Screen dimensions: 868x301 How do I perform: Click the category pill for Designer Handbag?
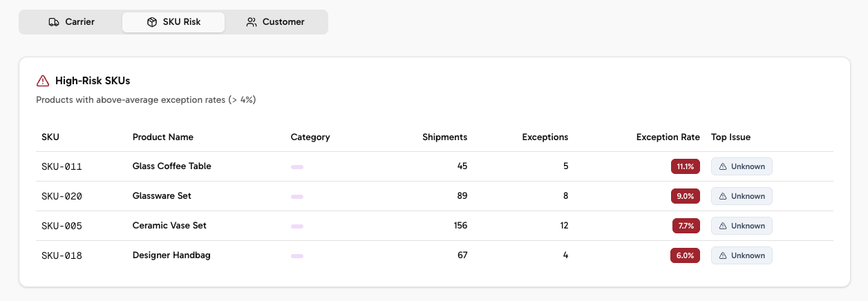[x=297, y=256]
